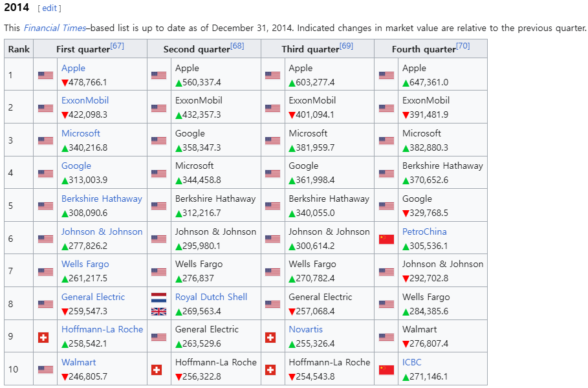Click the green up arrow beside 560,337.4
Screen dimensions: 588x388
(x=179, y=83)
